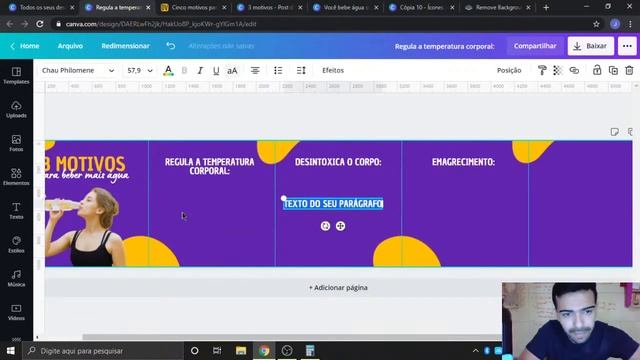Change text alignment
640x360 pixels.
[x=255, y=71]
